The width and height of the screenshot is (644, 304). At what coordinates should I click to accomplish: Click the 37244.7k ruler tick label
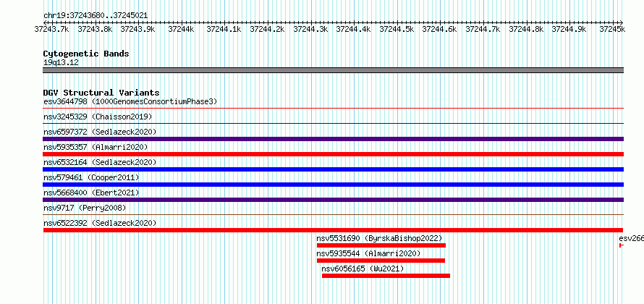[483, 29]
